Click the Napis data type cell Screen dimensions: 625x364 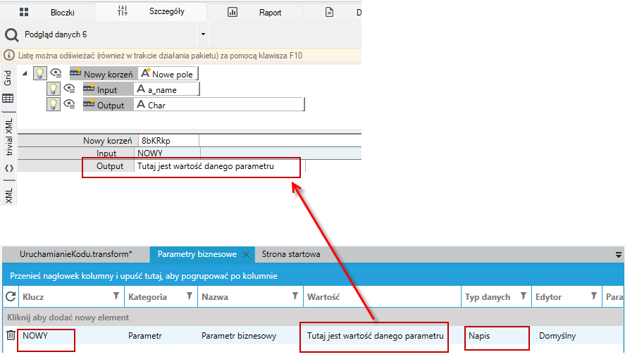tap(496, 336)
